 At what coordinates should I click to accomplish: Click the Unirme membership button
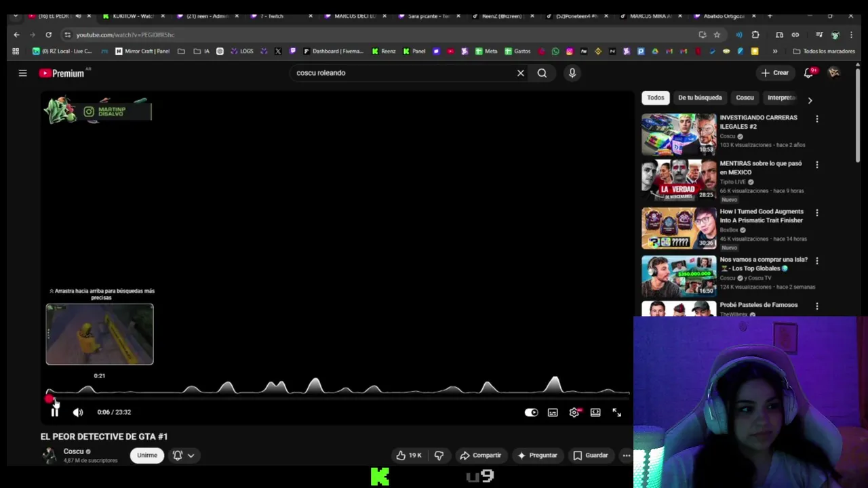(x=147, y=455)
